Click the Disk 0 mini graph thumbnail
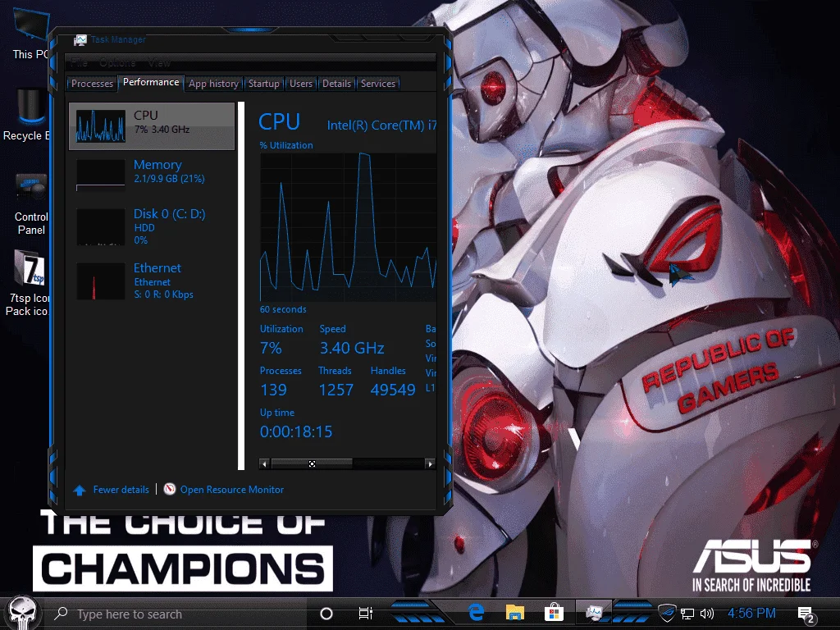Viewport: 840px width, 630px height. (101, 227)
